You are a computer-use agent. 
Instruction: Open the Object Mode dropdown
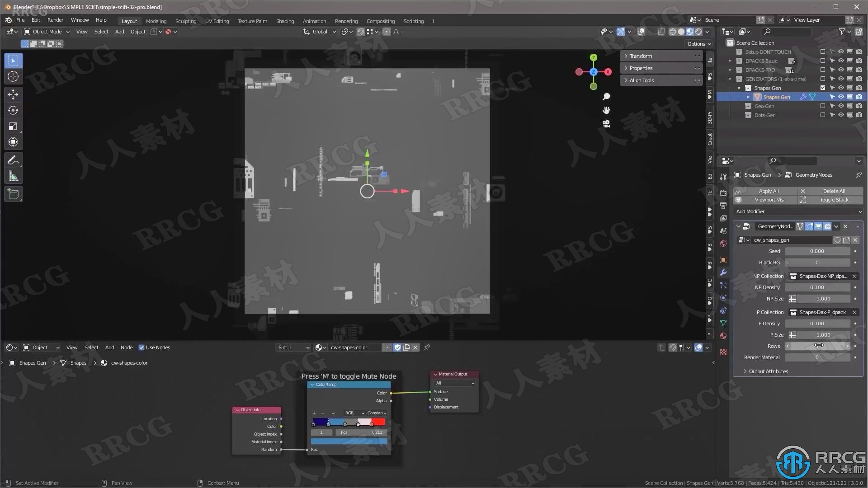(47, 32)
